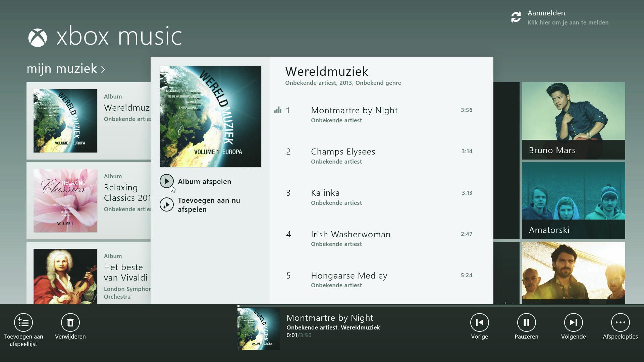Click the Album afspelen play icon
The height and width of the screenshot is (362, 644).
coord(167,181)
